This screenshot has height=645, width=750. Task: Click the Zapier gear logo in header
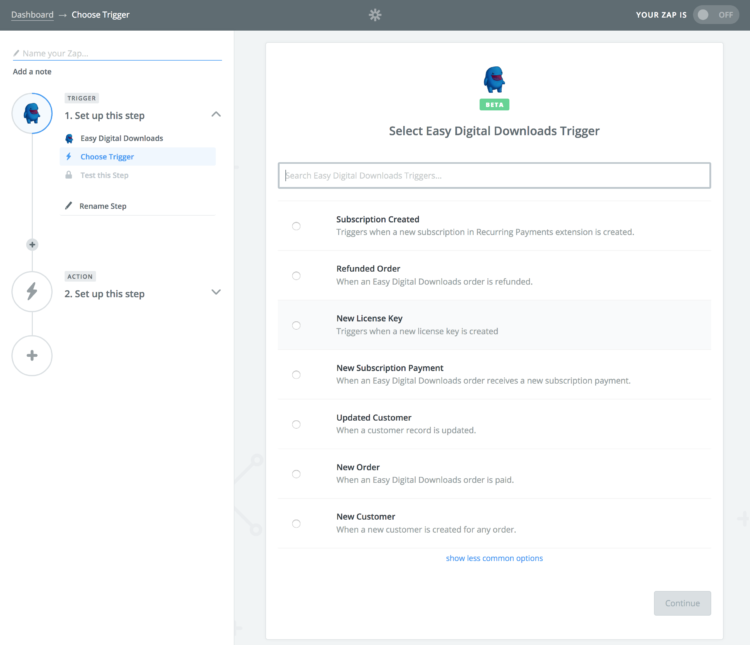pyautogui.click(x=375, y=15)
